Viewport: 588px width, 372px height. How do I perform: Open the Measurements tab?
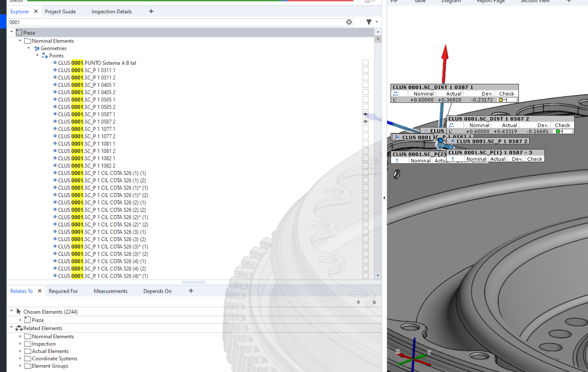pyautogui.click(x=110, y=291)
